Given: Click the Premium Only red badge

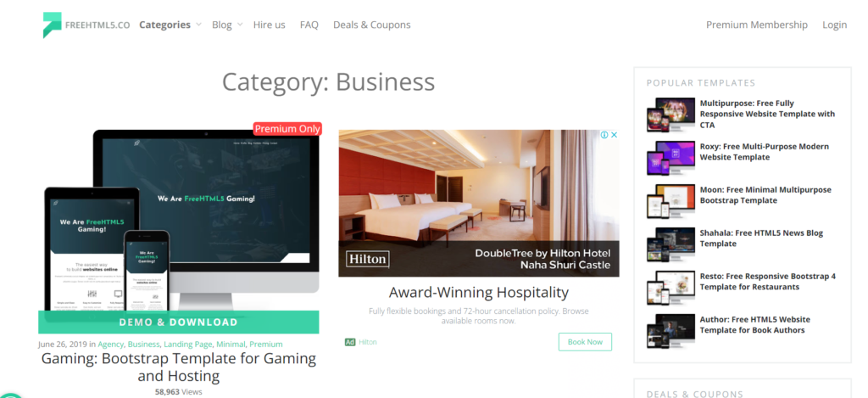Looking at the screenshot, I should click(x=287, y=129).
